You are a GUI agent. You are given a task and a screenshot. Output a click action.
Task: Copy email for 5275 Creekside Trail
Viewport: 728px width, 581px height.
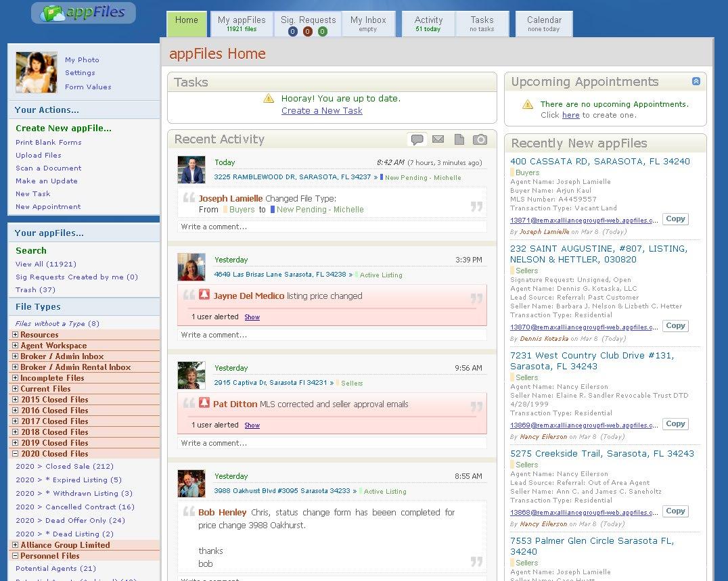[x=675, y=511]
